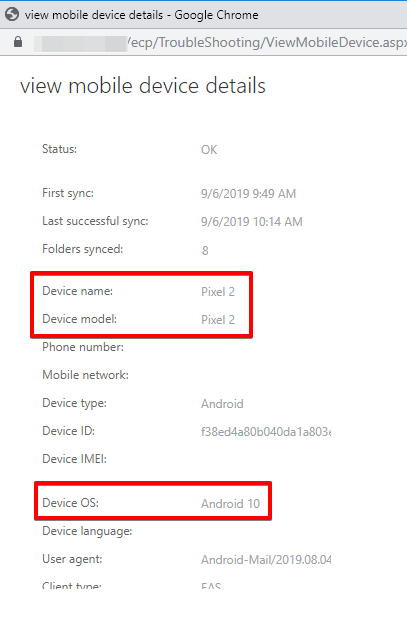Select the 'Phone number:' label
The width and height of the screenshot is (407, 619).
tap(83, 347)
